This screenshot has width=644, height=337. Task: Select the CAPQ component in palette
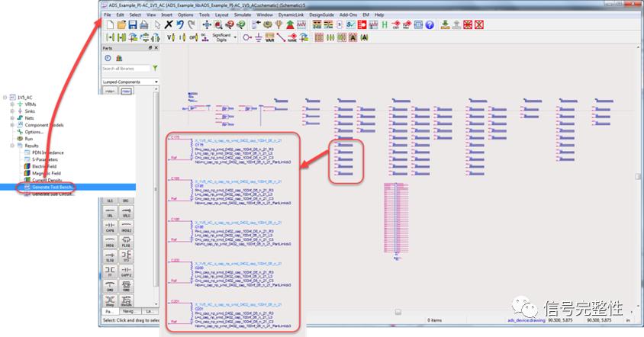pos(110,226)
